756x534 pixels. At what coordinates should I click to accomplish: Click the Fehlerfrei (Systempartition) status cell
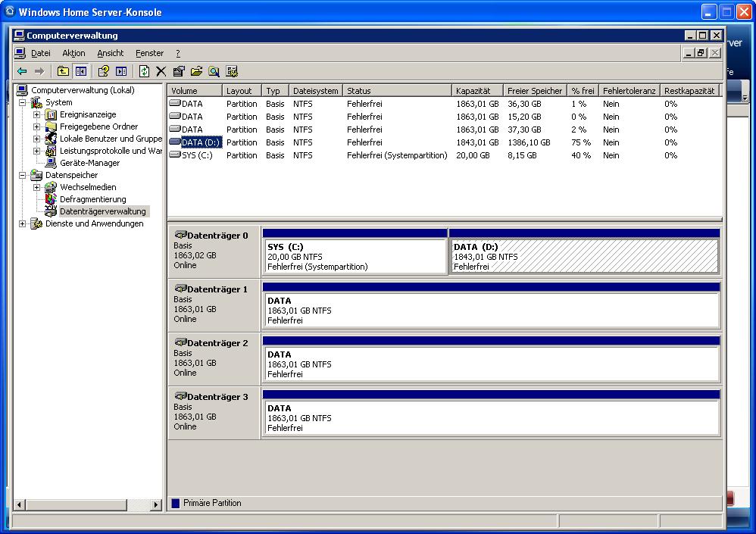click(397, 156)
